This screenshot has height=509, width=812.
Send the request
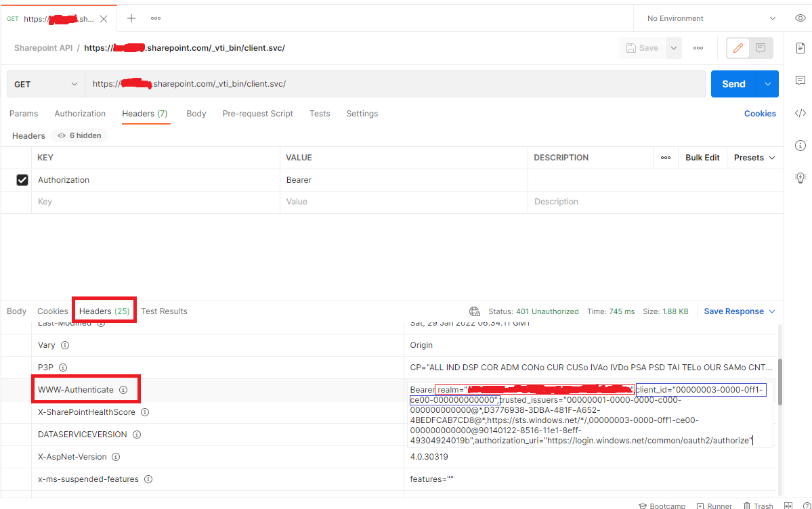(x=734, y=84)
